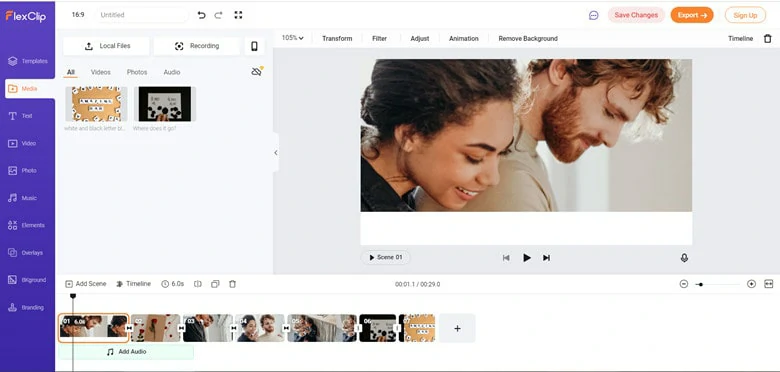
Task: Open the Music sidebar section
Action: pos(22,198)
